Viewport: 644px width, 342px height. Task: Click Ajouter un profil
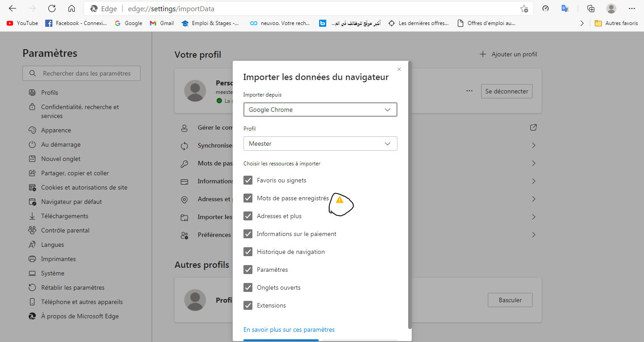508,54
